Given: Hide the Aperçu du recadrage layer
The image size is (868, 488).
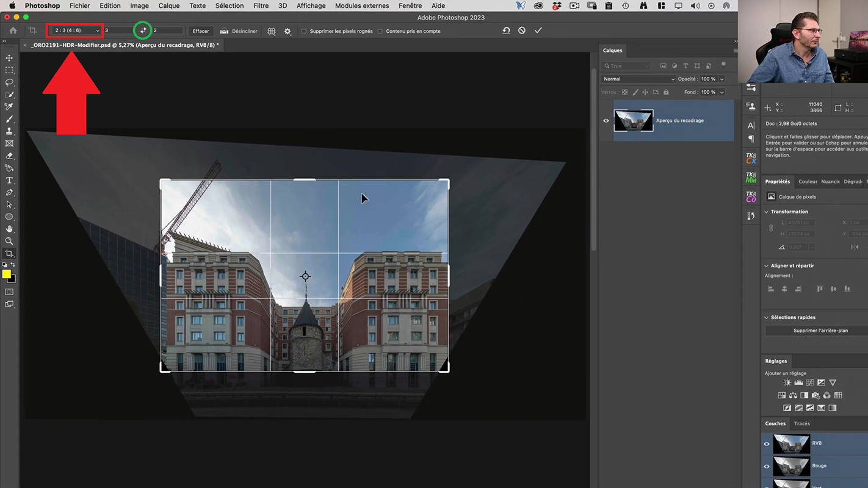Looking at the screenshot, I should (606, 121).
